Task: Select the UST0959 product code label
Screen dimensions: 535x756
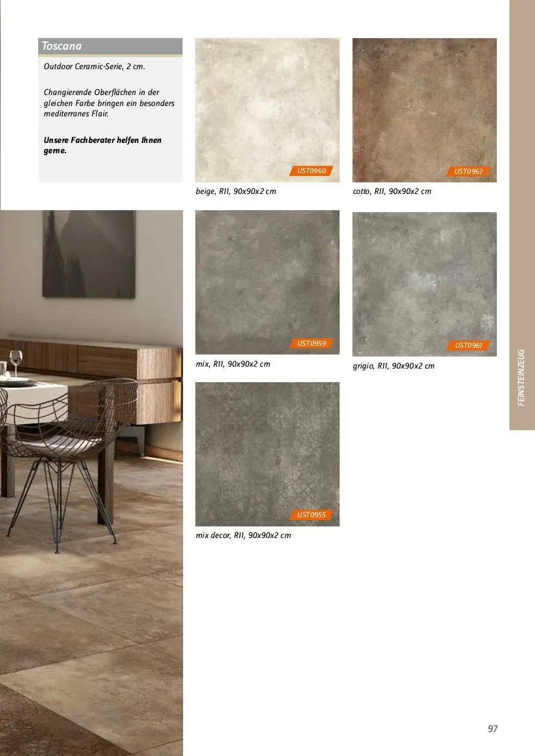Action: pyautogui.click(x=311, y=343)
